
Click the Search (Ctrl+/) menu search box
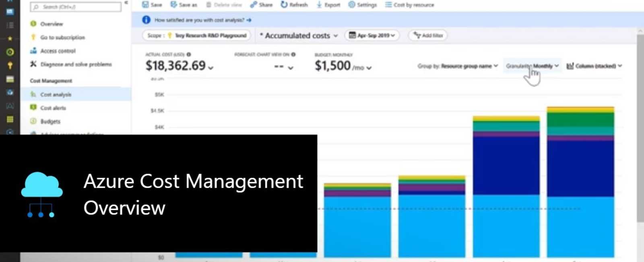[x=76, y=6]
